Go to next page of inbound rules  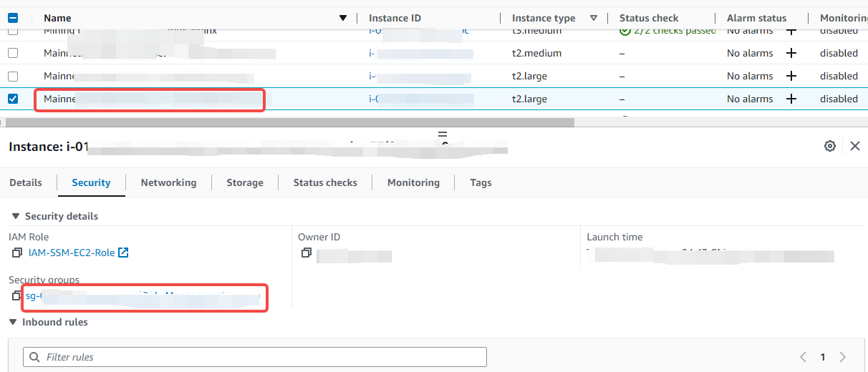point(842,357)
